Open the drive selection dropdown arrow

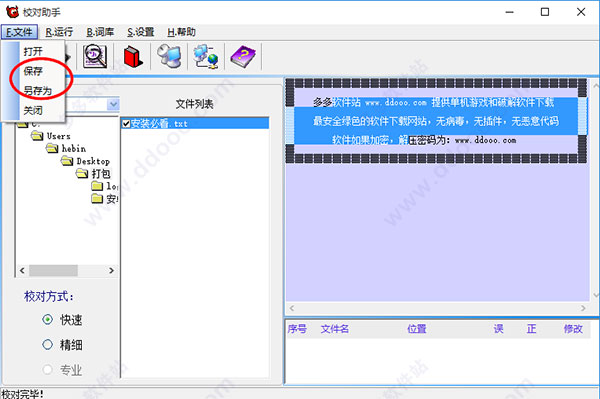click(113, 104)
